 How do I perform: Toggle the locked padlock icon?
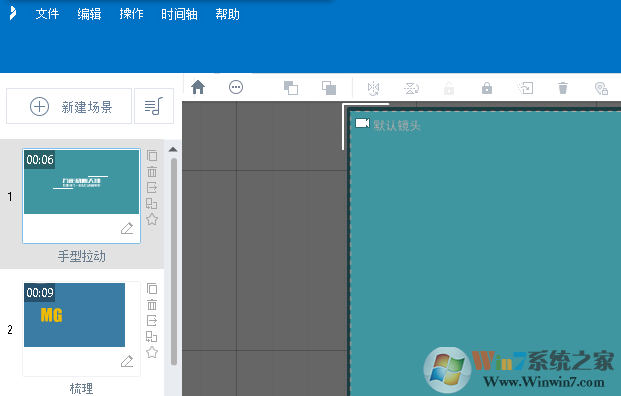tap(487, 88)
